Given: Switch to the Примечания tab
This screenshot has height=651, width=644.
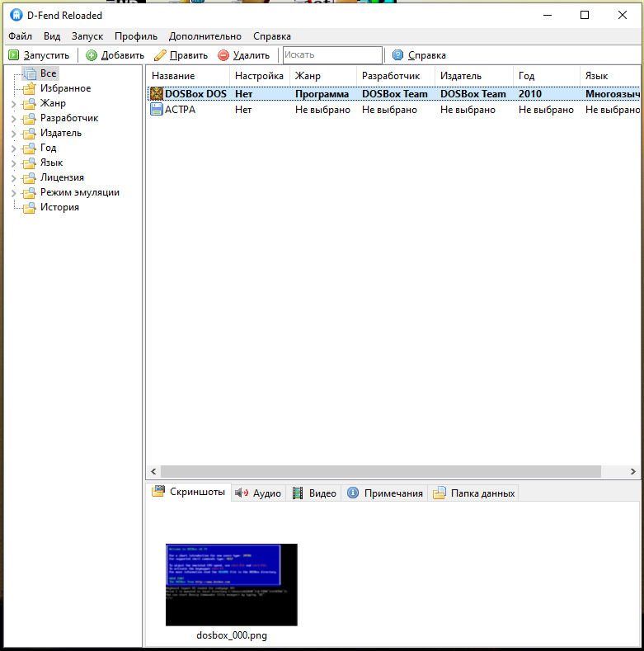Looking at the screenshot, I should coord(384,493).
